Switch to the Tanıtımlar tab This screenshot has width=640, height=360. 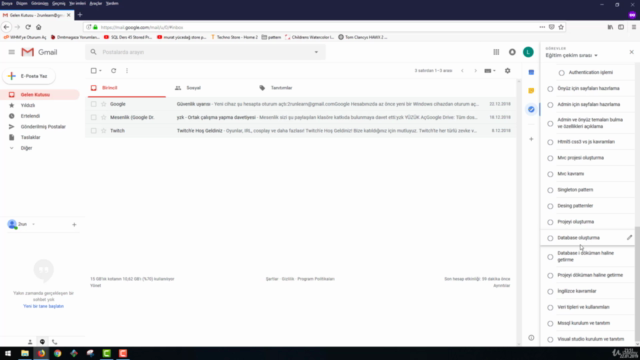tap(281, 88)
